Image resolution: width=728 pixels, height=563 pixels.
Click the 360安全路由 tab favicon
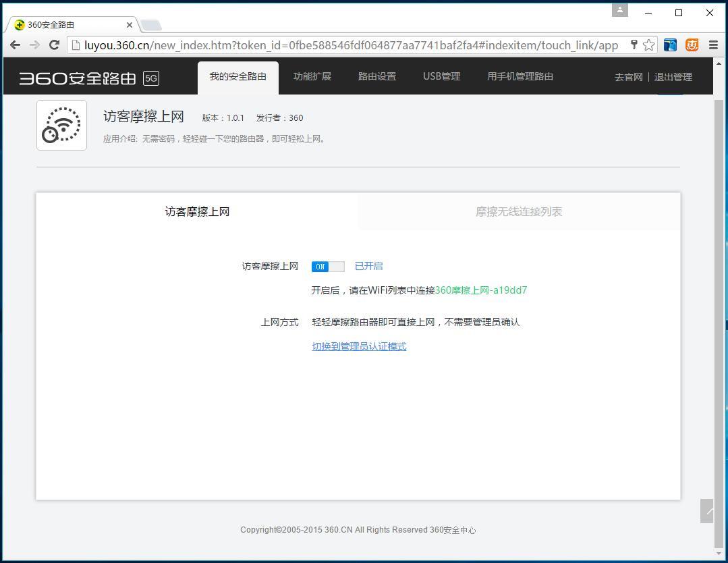(18, 24)
